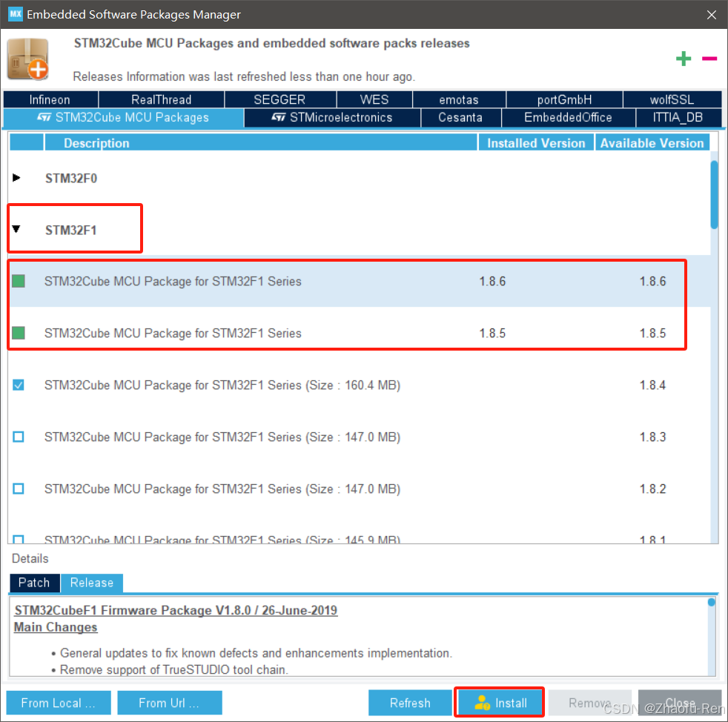Switch to the SEGGER tab
728x722 pixels.
point(280,99)
